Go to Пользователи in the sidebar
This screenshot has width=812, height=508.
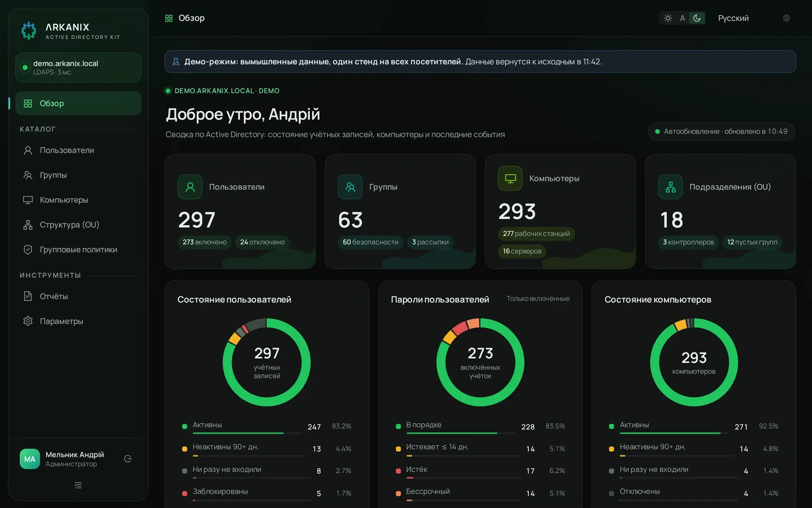78,150
